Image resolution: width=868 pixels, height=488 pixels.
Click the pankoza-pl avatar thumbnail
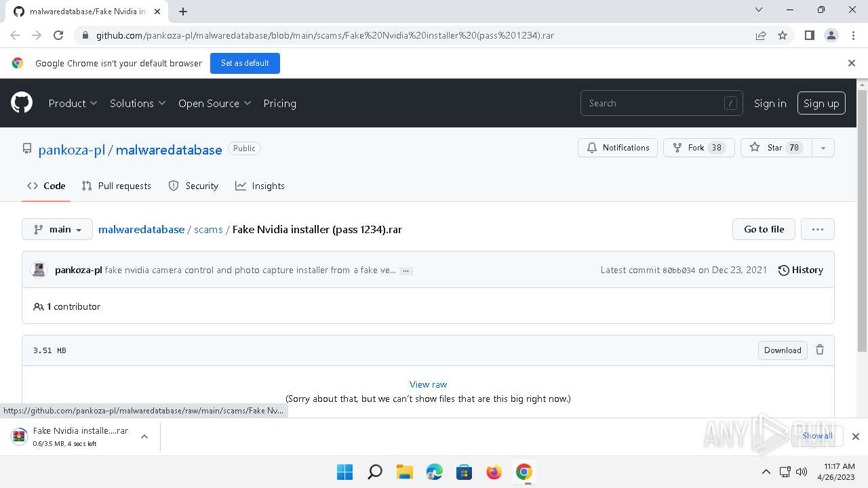[39, 270]
